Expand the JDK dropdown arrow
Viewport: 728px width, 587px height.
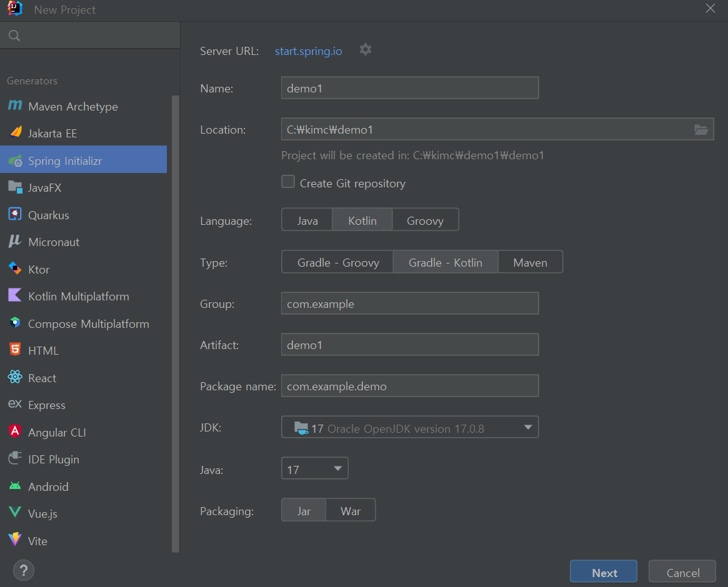[528, 427]
